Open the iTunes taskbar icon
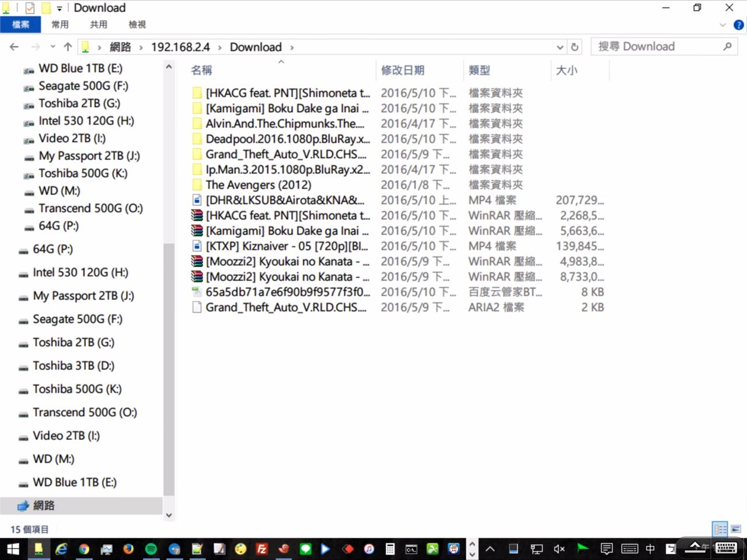Image resolution: width=747 pixels, height=560 pixels. click(x=369, y=549)
